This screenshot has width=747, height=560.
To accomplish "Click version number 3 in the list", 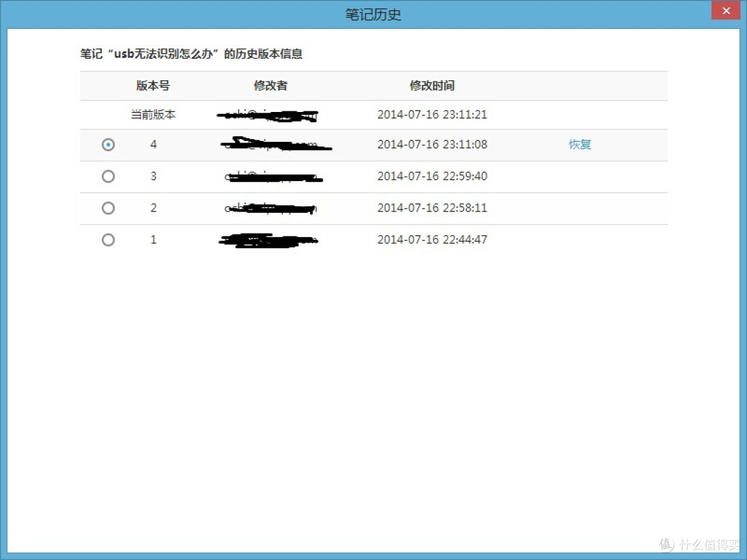I will point(154,176).
